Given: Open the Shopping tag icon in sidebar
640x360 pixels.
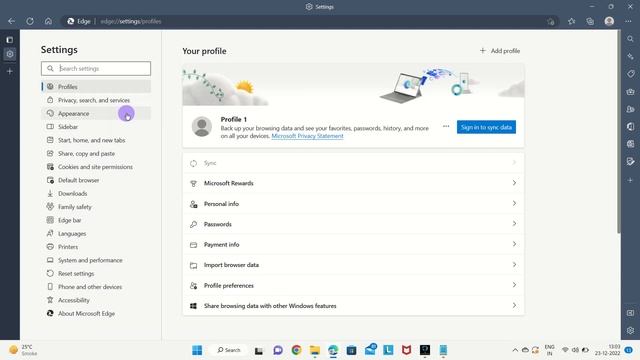Looking at the screenshot, I should pyautogui.click(x=630, y=74).
